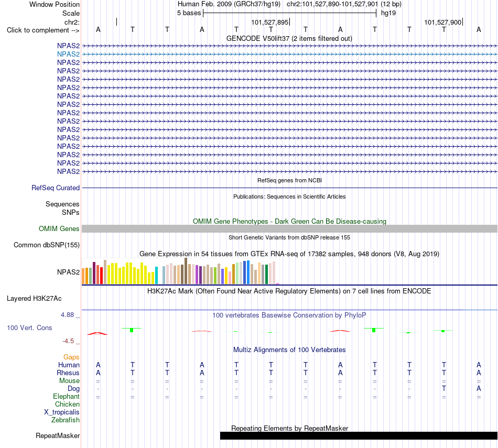Image resolution: width=498 pixels, height=448 pixels.
Task: Open 'Repeating Elements by RepeatMasker' title
Action: point(289,428)
